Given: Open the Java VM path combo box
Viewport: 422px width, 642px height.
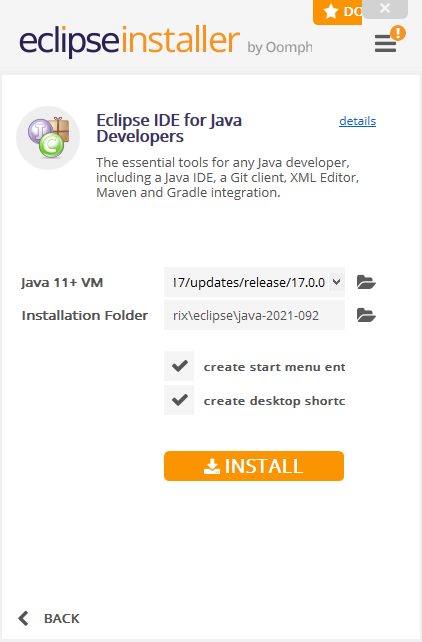Looking at the screenshot, I should tap(254, 282).
